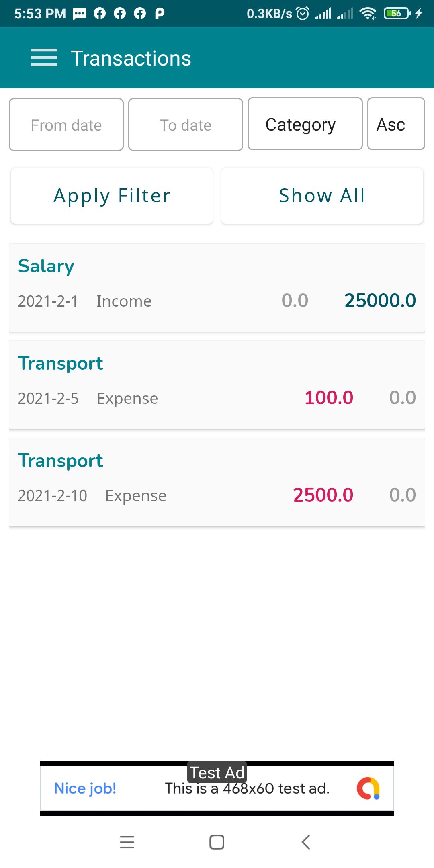Tap the battery indicator icon

pos(397,14)
